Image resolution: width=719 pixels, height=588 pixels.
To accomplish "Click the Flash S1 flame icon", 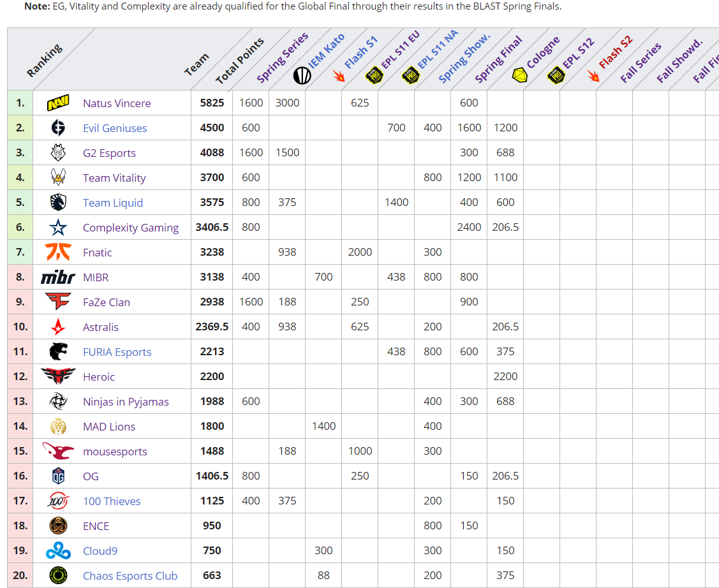I will pyautogui.click(x=339, y=76).
